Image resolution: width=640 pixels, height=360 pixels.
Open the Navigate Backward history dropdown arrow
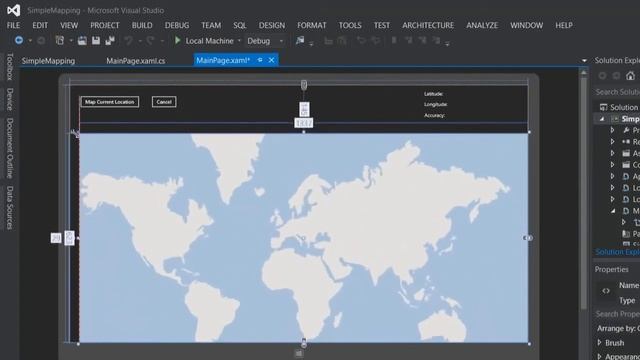[x=30, y=41]
